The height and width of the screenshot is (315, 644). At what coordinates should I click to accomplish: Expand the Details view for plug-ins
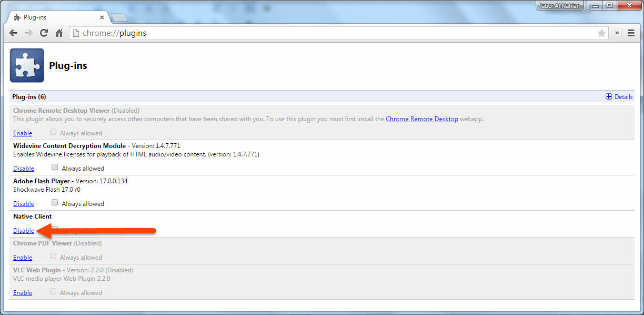619,96
